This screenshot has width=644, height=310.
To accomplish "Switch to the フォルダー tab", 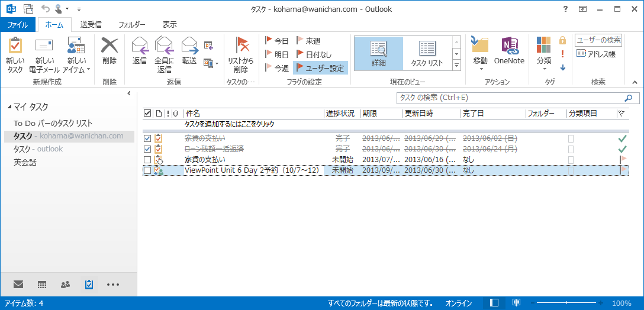I will pyautogui.click(x=132, y=25).
